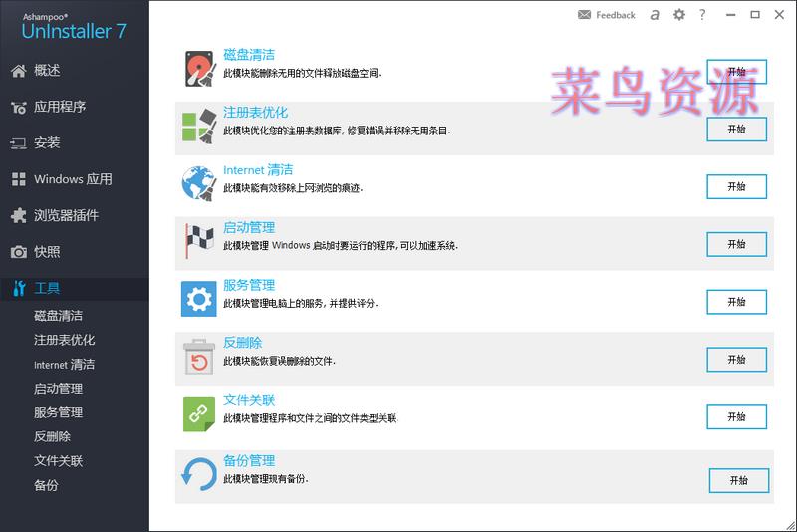Click the Internet 清洁 heading link
The image size is (797, 532).
pyautogui.click(x=258, y=170)
